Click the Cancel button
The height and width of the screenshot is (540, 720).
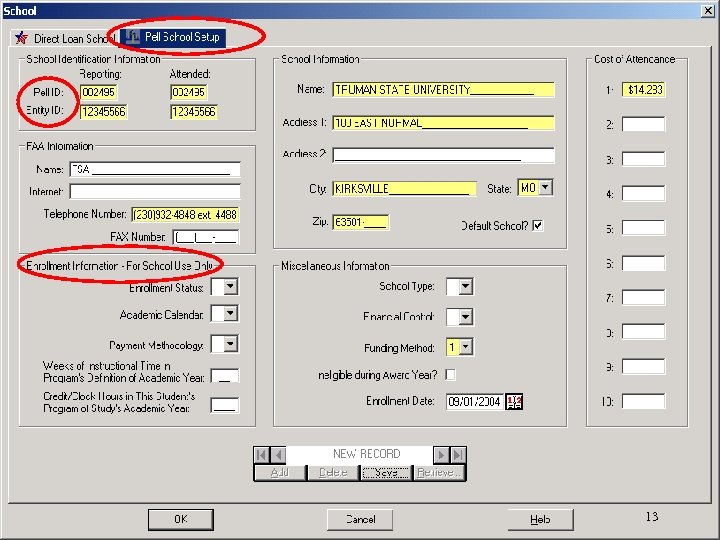pos(360,519)
